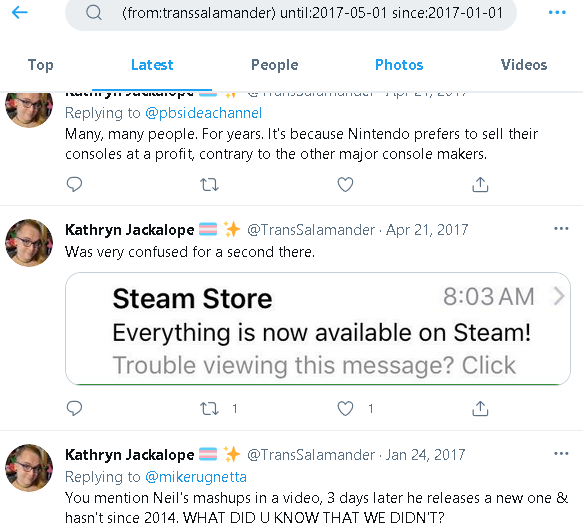Click the search magnifier icon

[x=94, y=13]
